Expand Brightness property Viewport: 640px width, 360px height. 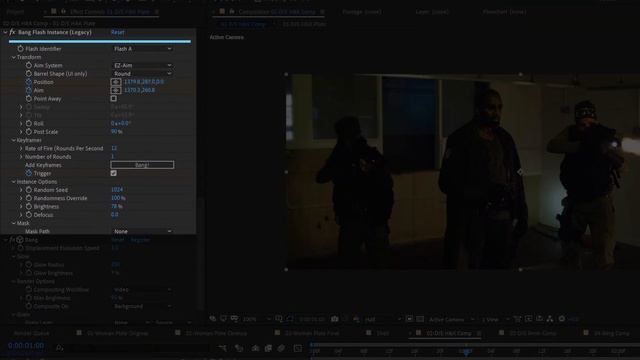[21, 207]
